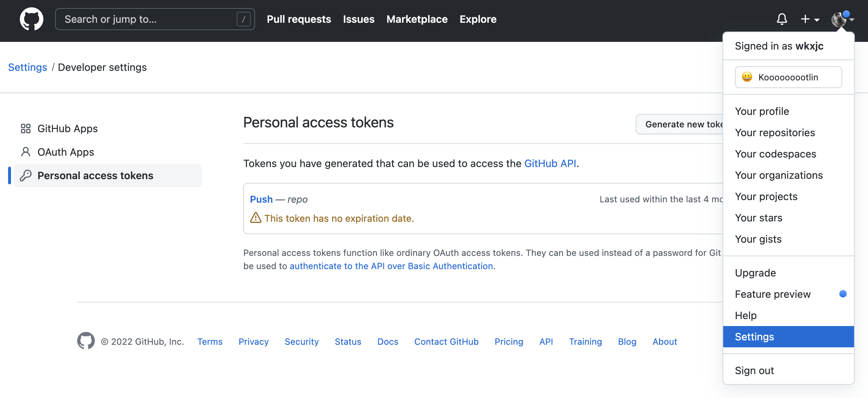
Task: Click the footer GitHub logo
Action: point(86,341)
